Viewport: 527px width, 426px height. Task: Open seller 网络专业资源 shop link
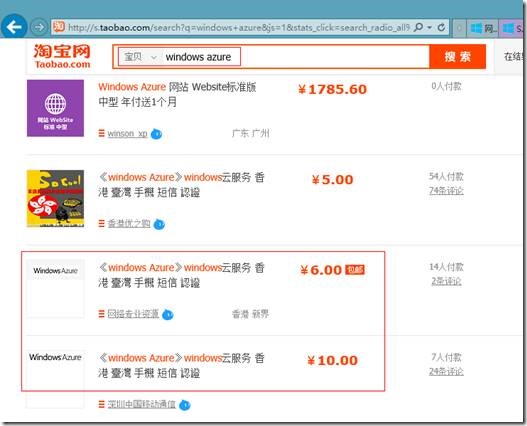133,314
